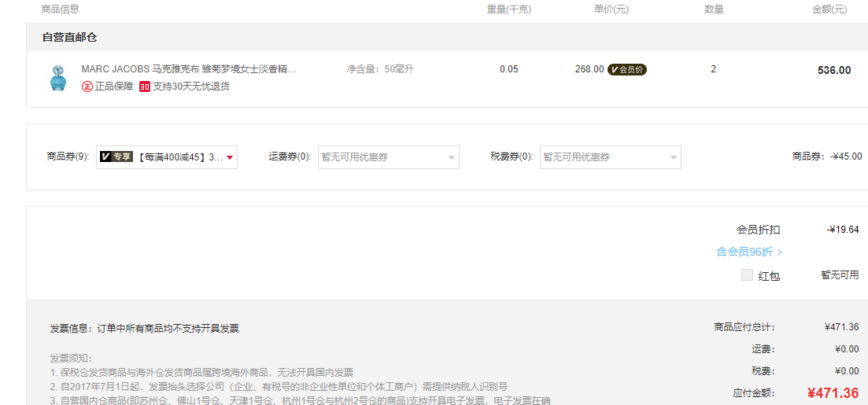The width and height of the screenshot is (868, 405).
Task: Open the Marc Jacobs perfume product thumbnail
Action: [x=57, y=78]
